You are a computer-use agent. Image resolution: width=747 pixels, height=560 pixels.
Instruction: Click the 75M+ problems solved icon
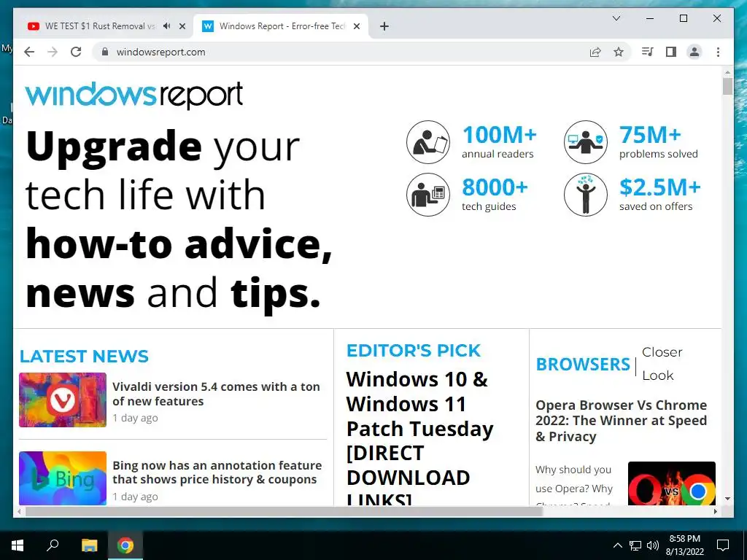click(x=586, y=142)
